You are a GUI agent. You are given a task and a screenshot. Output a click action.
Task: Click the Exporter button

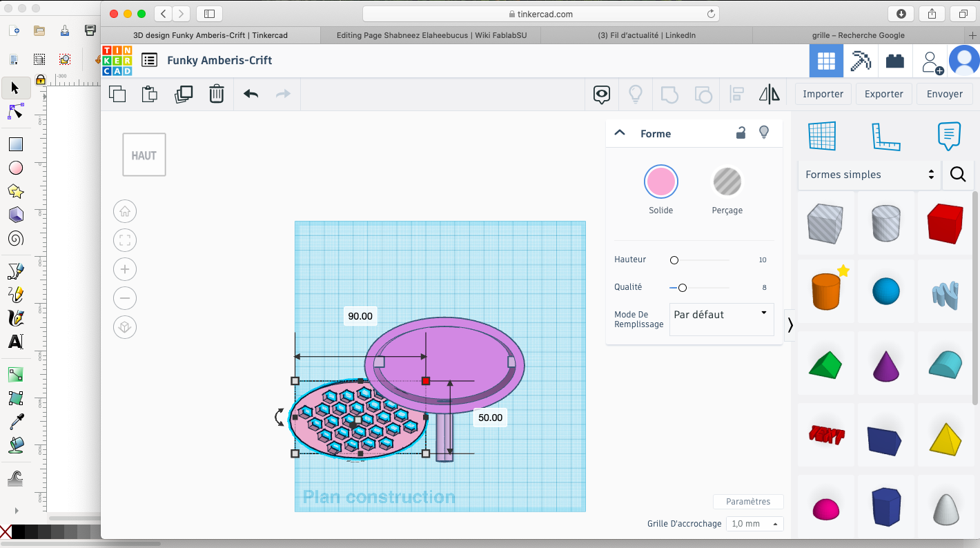coord(884,94)
